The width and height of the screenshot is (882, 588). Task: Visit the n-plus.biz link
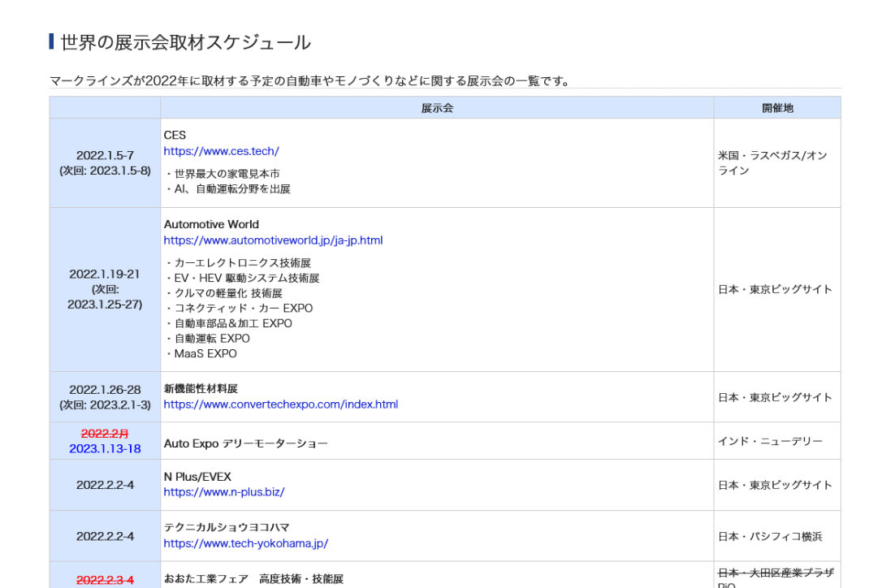[x=223, y=492]
